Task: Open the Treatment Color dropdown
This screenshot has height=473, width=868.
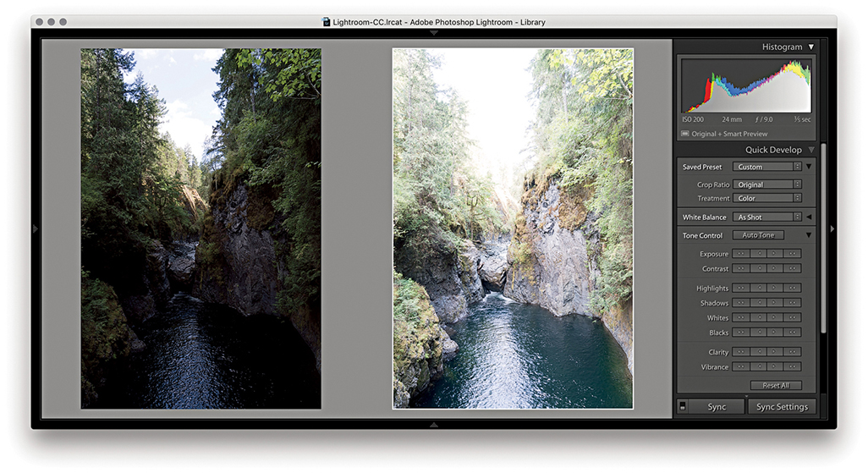Action: (x=766, y=198)
